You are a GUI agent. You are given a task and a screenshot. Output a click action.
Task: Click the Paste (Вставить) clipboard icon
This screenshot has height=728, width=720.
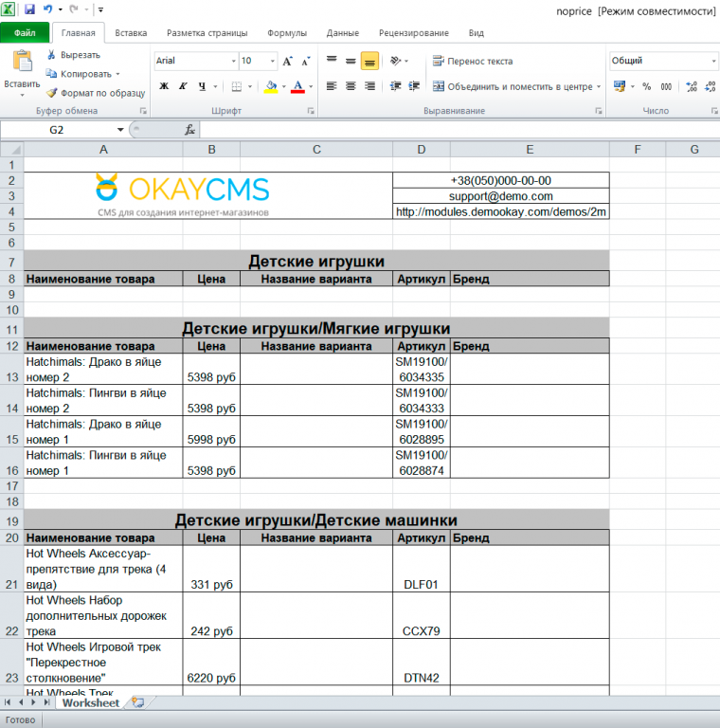(22, 63)
